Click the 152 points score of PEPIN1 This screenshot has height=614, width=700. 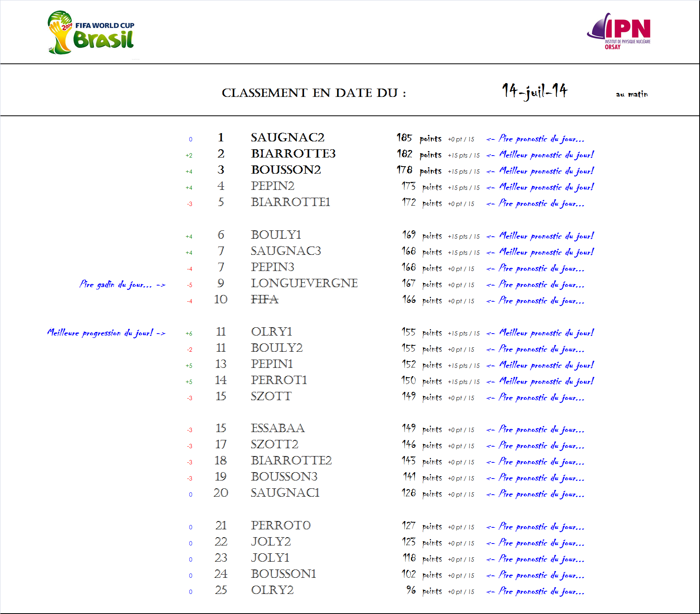click(421, 365)
